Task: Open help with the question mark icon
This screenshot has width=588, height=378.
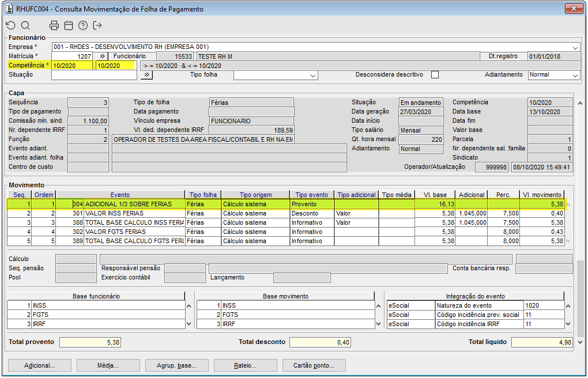Action: [83, 25]
